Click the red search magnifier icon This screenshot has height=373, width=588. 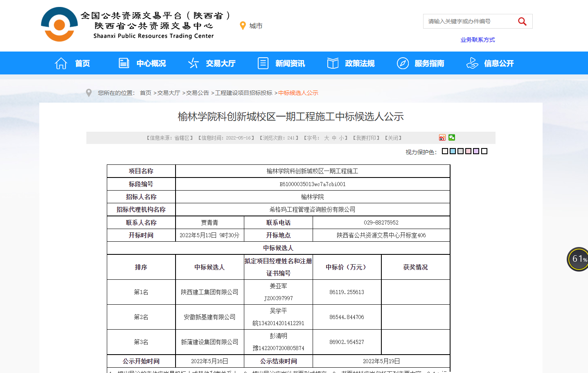[x=522, y=21]
